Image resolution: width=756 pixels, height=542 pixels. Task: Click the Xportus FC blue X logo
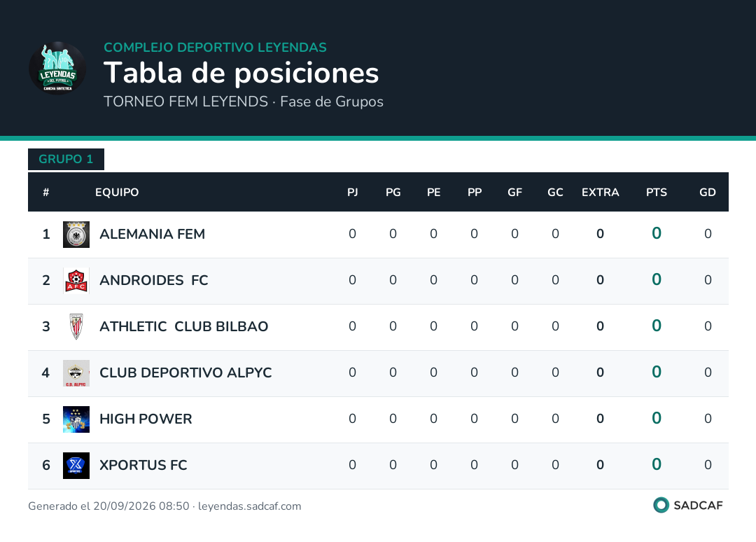click(x=76, y=466)
